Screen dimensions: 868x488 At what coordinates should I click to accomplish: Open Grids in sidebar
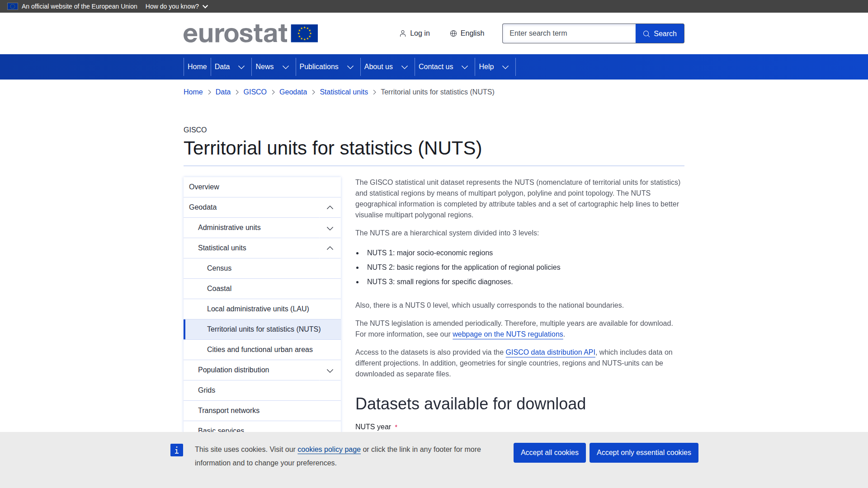click(x=262, y=390)
